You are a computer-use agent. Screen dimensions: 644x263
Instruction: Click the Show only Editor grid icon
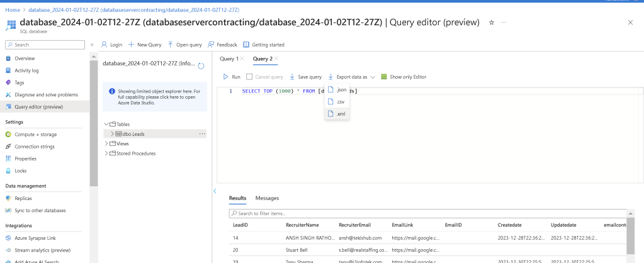click(384, 77)
